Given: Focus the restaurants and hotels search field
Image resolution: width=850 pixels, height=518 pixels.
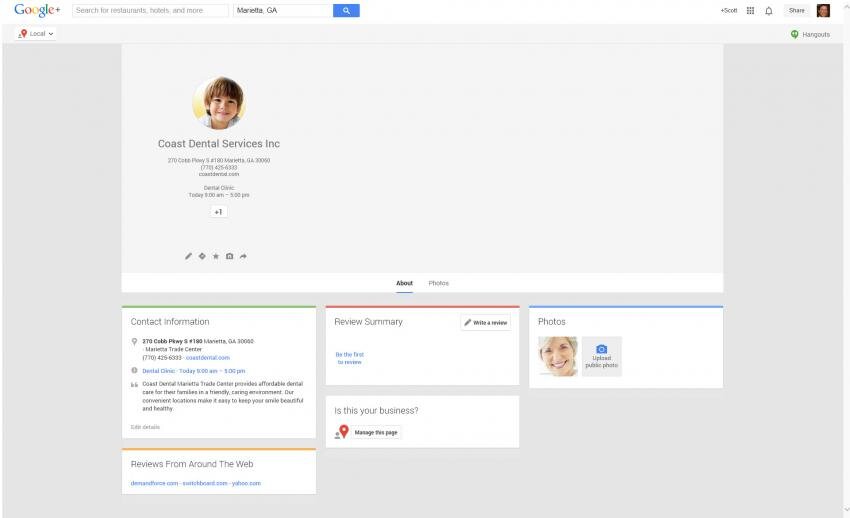Looking at the screenshot, I should click(150, 10).
